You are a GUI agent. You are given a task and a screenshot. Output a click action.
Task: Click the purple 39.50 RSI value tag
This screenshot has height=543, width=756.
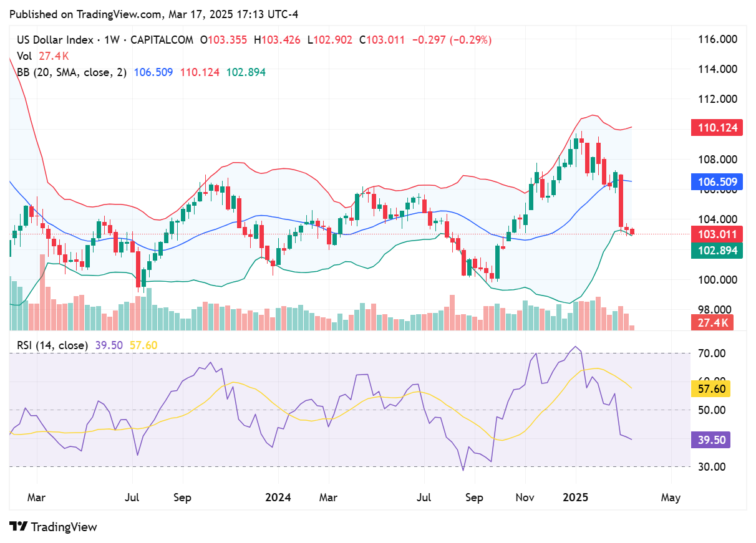710,440
